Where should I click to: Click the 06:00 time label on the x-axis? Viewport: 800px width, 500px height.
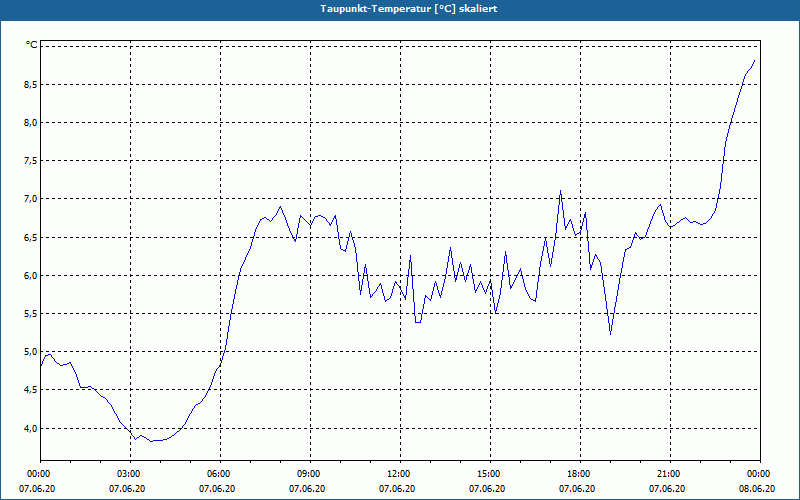click(x=217, y=474)
